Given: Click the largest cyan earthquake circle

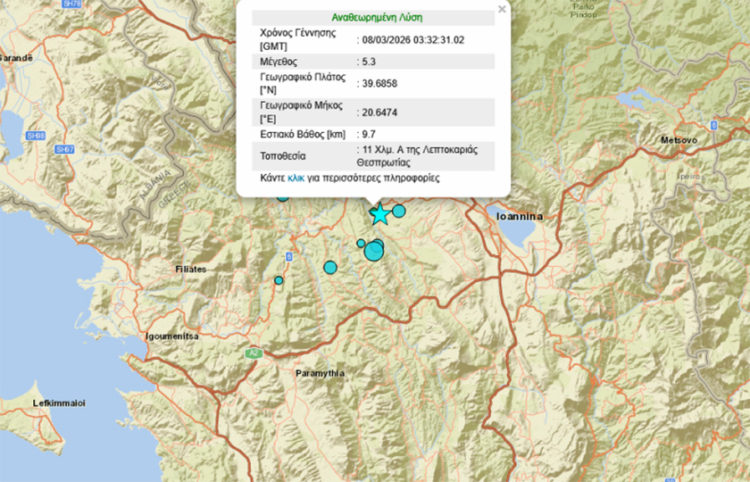Looking at the screenshot, I should 374,250.
